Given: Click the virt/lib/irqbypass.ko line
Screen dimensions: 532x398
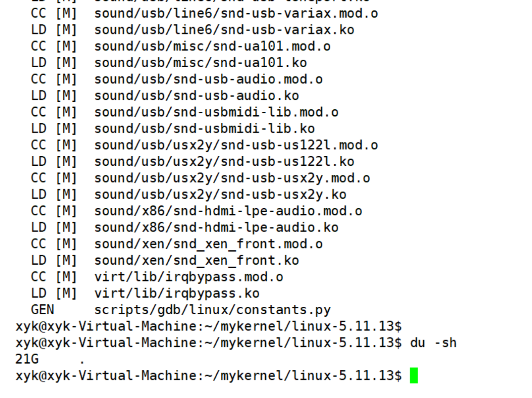Looking at the screenshot, I should (x=177, y=293).
